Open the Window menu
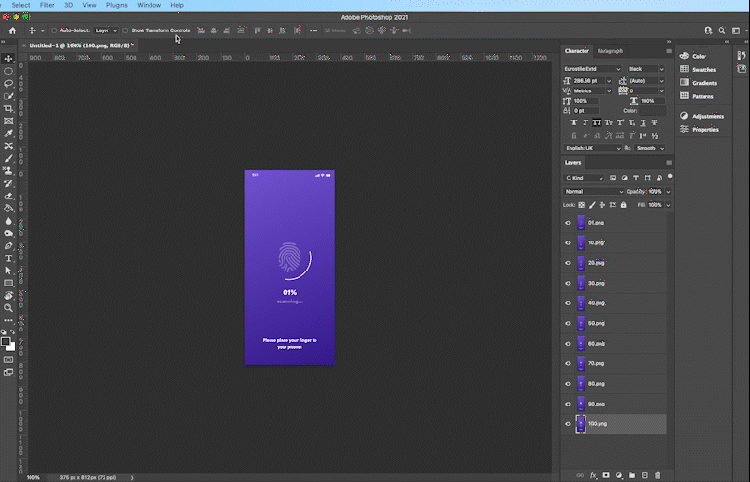The height and width of the screenshot is (482, 750). click(149, 5)
